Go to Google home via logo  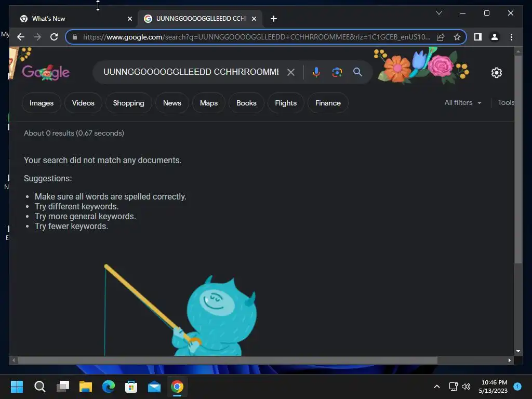(46, 72)
